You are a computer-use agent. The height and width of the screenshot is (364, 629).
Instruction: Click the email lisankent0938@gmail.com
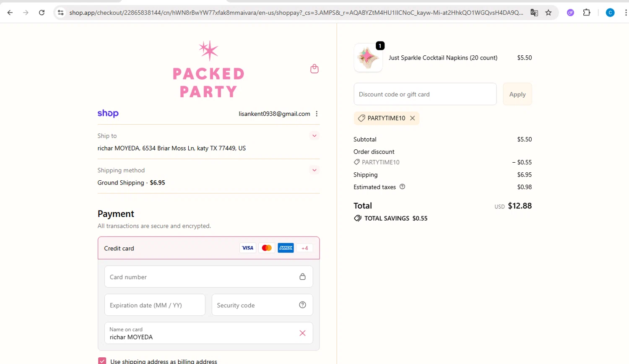(274, 114)
